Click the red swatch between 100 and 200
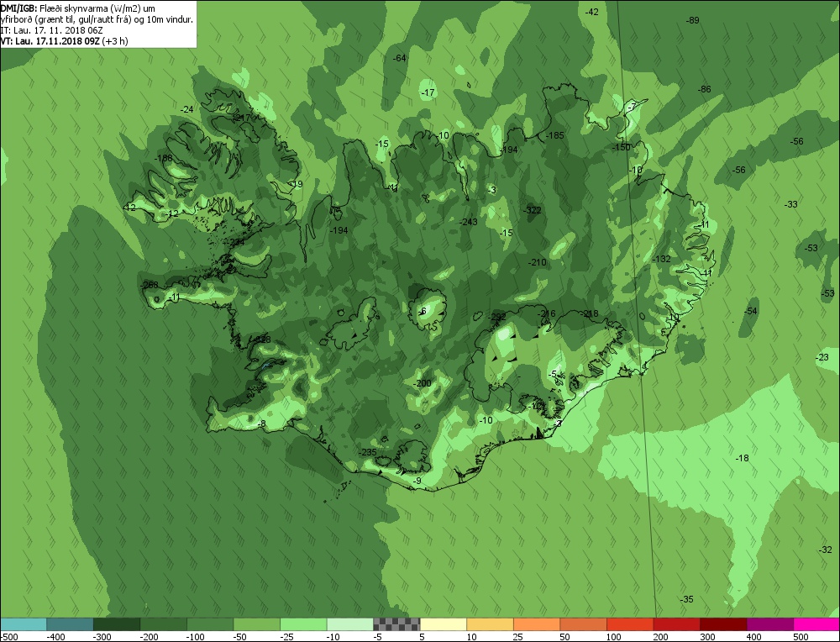 coord(629,624)
